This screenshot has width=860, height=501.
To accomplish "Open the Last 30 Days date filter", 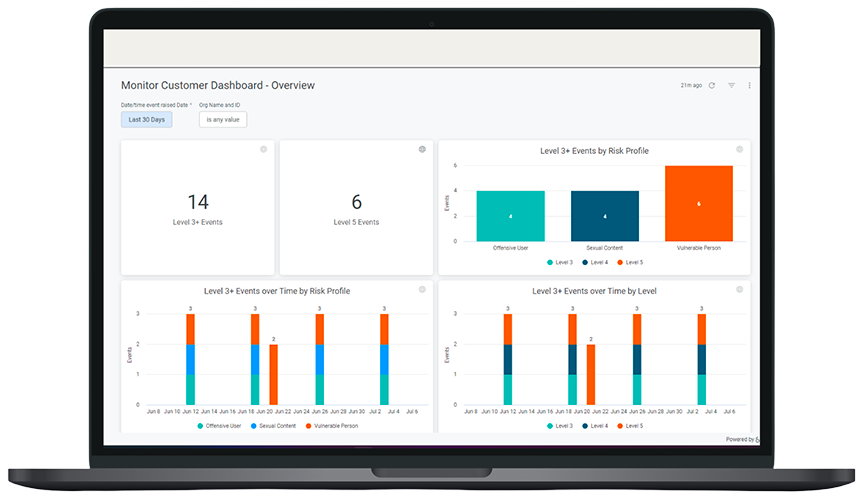I will tap(146, 120).
